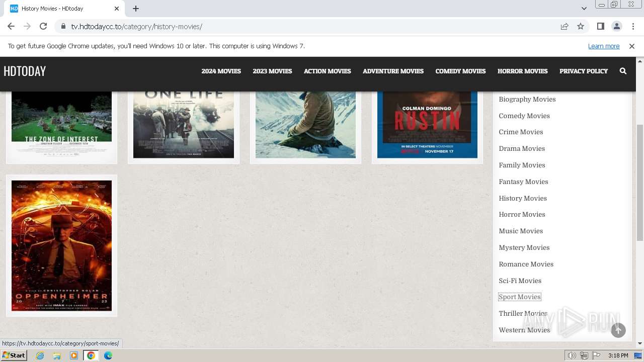Open Internet Explorer from the taskbar
The height and width of the screenshot is (362, 644).
click(x=40, y=355)
